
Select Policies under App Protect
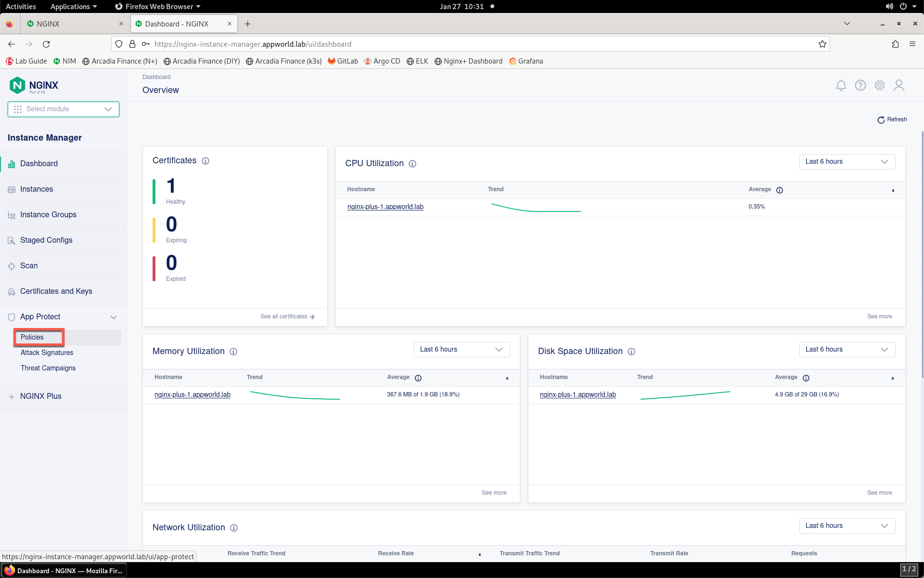click(32, 337)
